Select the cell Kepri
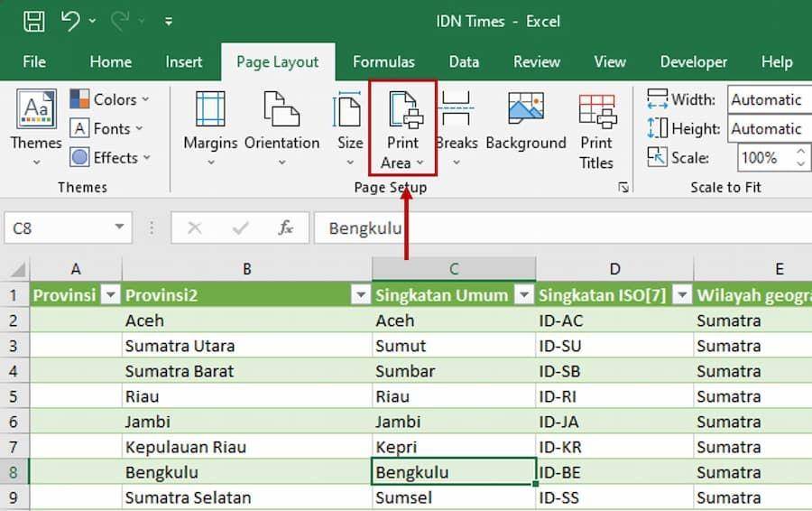Screen dimensions: 812x511 [454, 447]
